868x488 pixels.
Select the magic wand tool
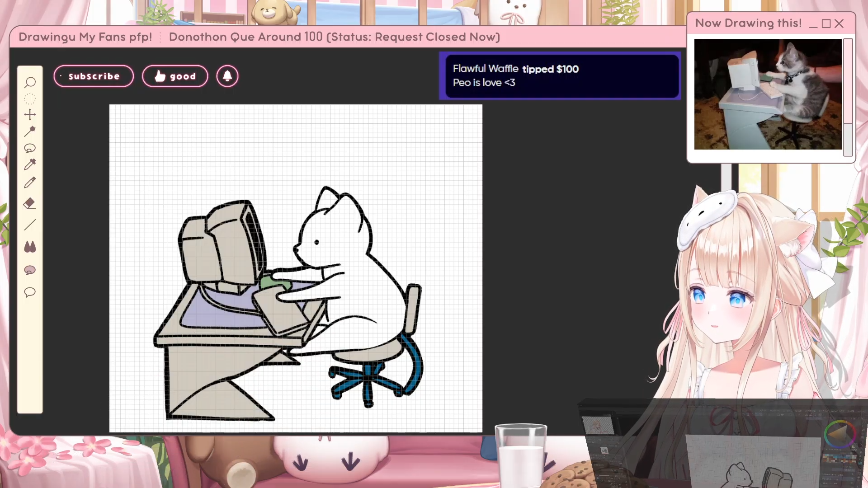pyautogui.click(x=30, y=131)
